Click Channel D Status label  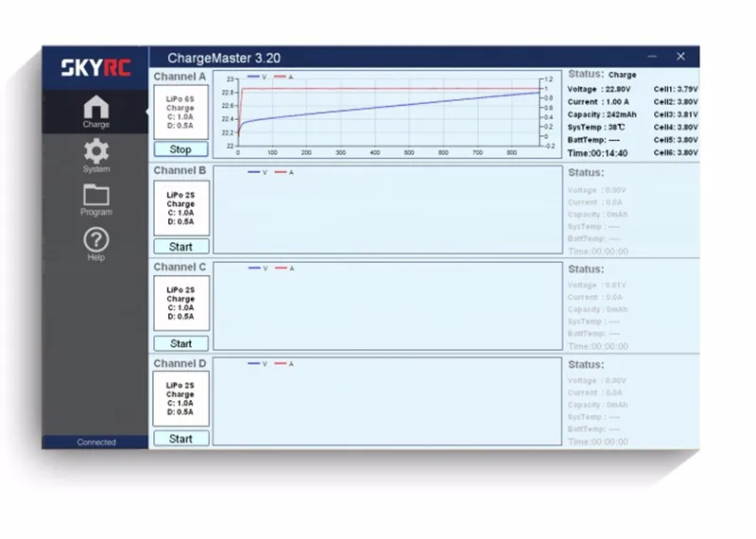586,365
